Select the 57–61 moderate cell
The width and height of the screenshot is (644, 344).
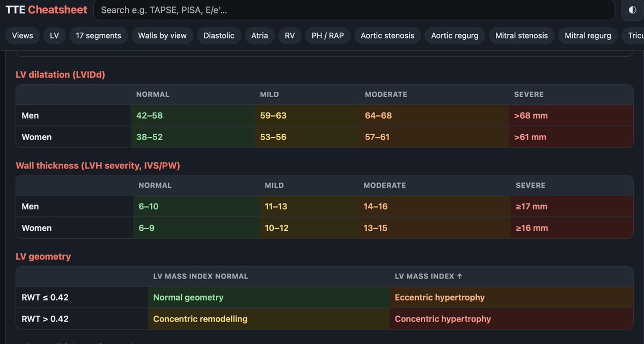coord(434,137)
